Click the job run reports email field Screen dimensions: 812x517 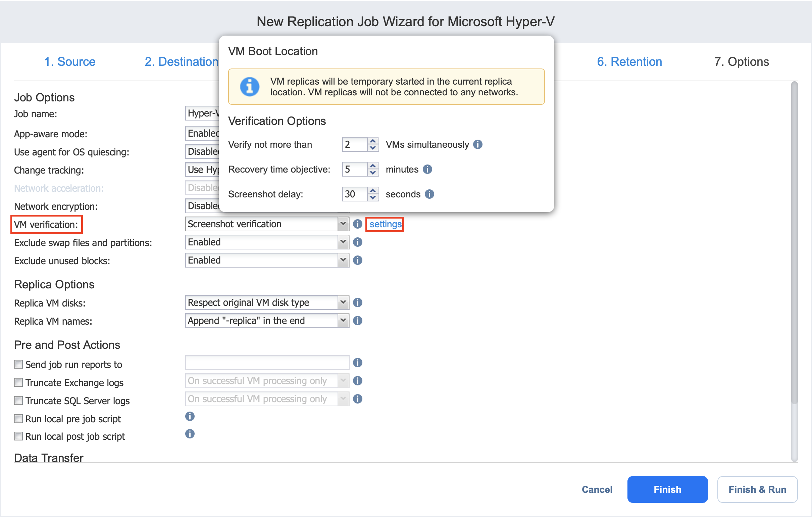[267, 363]
